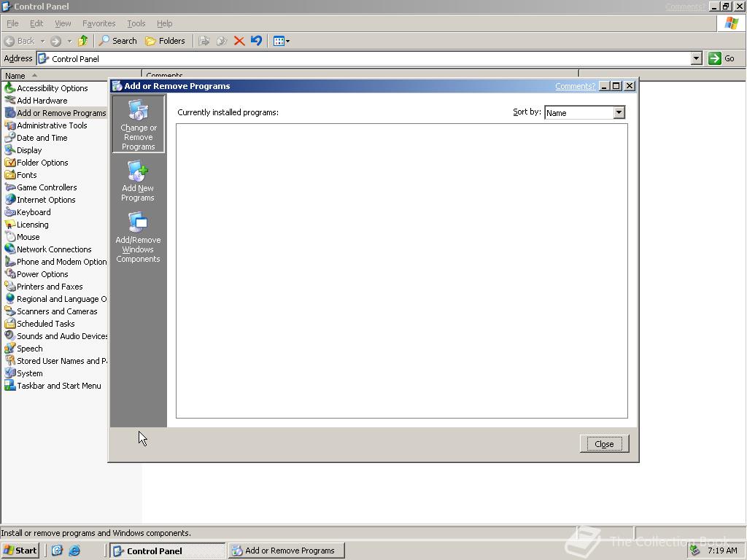Viewport: 747px width, 560px height.
Task: Open the View menu
Action: [63, 23]
